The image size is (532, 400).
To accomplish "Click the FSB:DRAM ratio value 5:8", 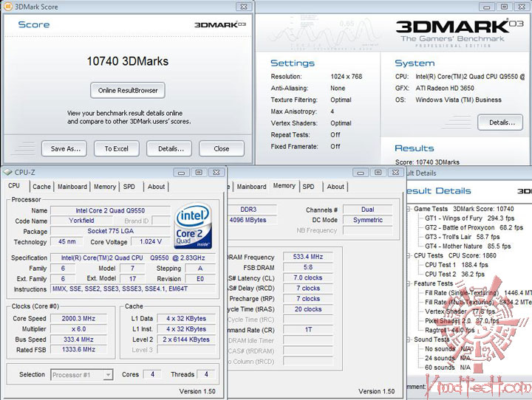I will pyautogui.click(x=308, y=267).
